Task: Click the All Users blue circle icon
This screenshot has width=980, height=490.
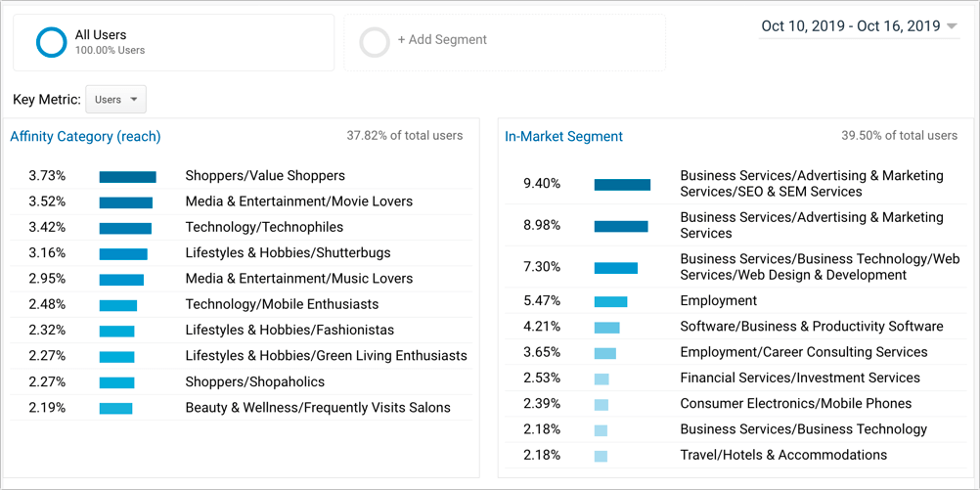Action: (x=51, y=42)
